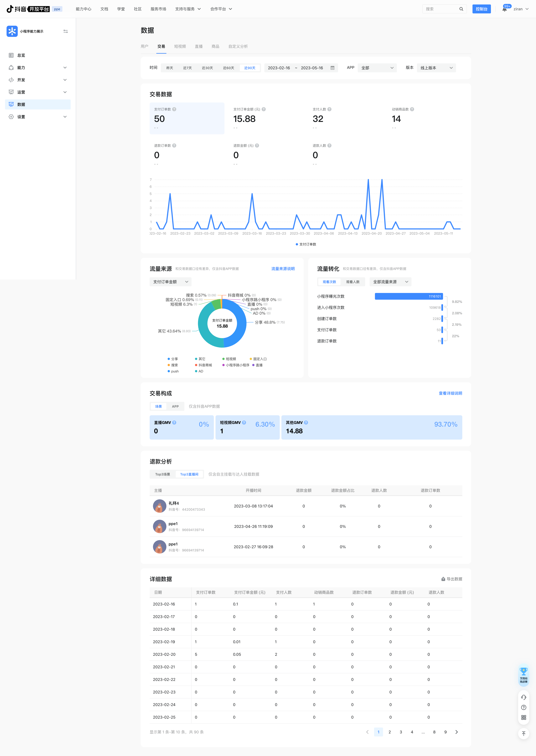This screenshot has height=756, width=536.
Task: Click the 能力 sidebar icon
Action: [x=11, y=68]
